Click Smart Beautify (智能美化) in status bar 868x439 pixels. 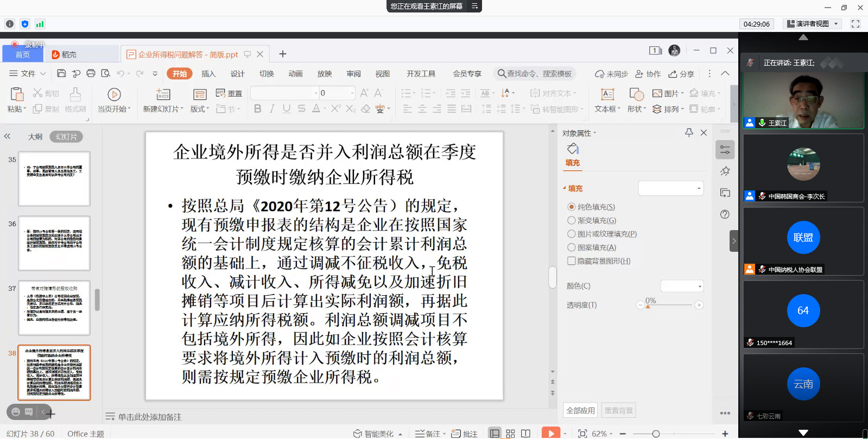377,434
